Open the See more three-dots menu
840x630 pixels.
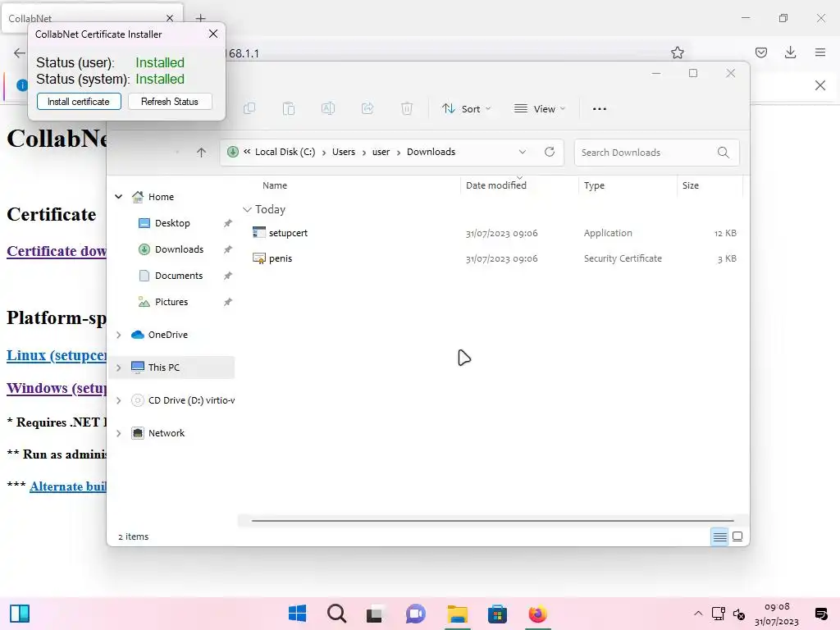pyautogui.click(x=600, y=109)
